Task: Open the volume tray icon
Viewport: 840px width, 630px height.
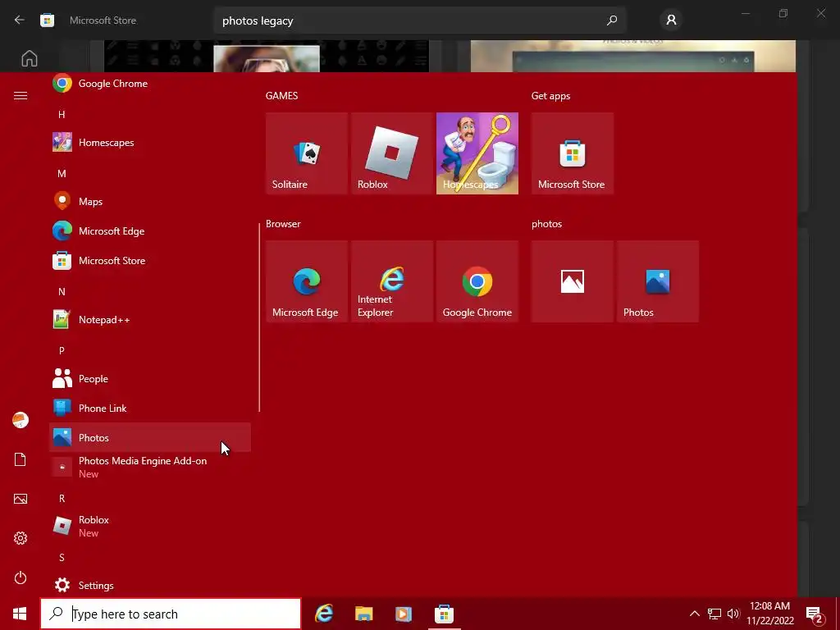Action: tap(733, 614)
